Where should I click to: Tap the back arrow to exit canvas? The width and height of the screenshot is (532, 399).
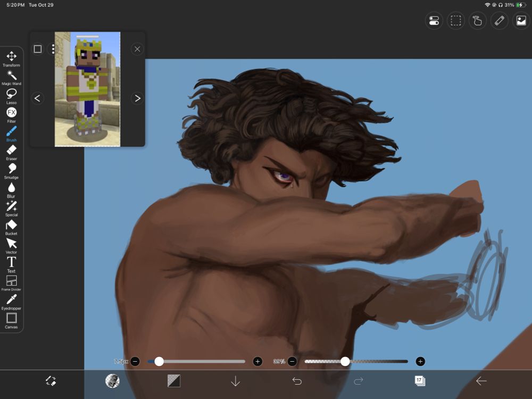coord(481,381)
